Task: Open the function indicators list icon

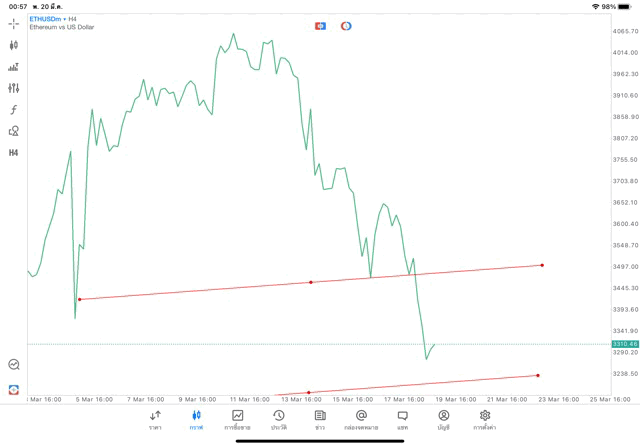Action: pyautogui.click(x=14, y=110)
